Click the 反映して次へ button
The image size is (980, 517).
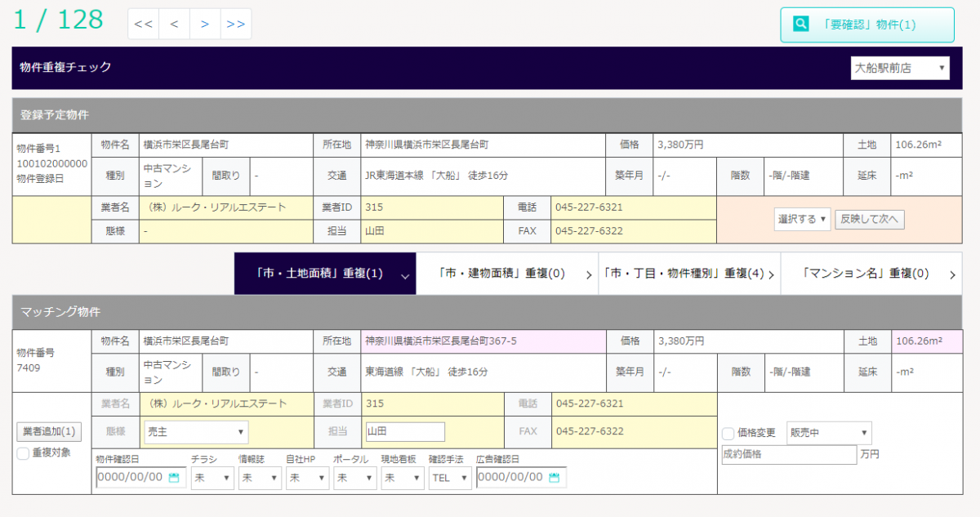point(869,219)
